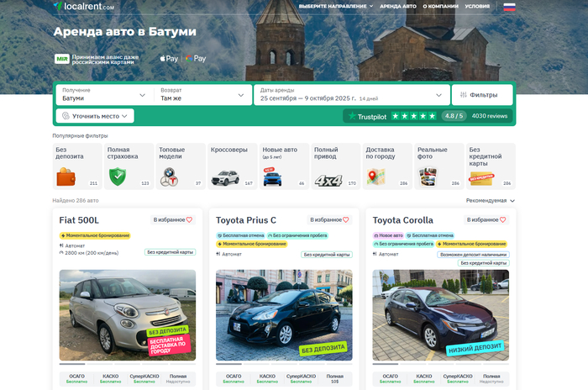Click the 'Уточнить место' button
This screenshot has height=390, width=588.
95,116
